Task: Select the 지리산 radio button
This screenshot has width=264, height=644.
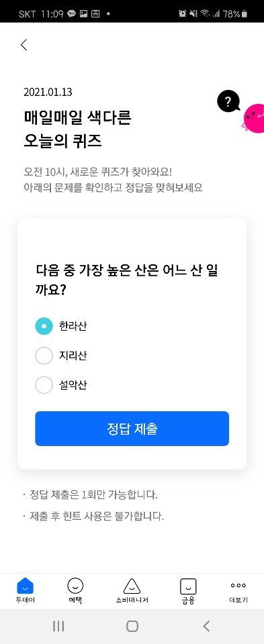Action: tap(44, 356)
